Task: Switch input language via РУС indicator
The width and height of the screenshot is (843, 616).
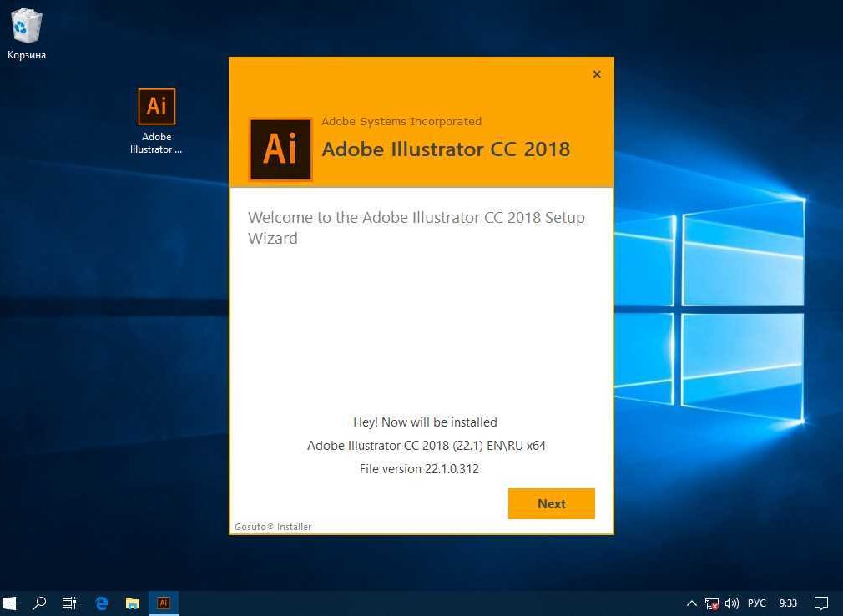Action: 756,603
